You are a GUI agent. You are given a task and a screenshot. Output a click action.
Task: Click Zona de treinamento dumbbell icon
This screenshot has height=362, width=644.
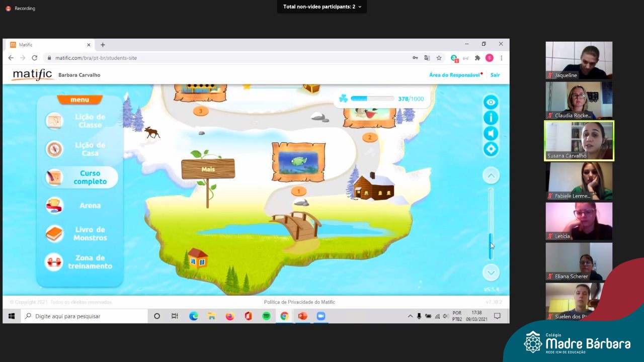coord(54,262)
